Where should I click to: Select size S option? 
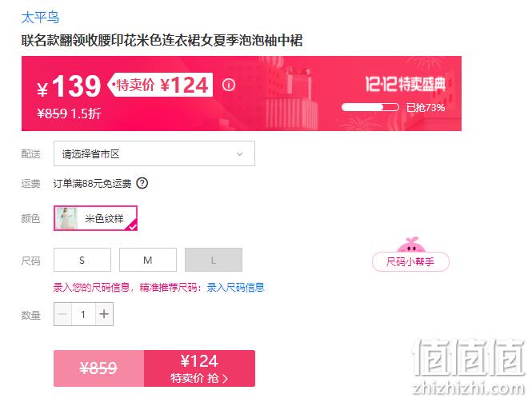click(82, 260)
